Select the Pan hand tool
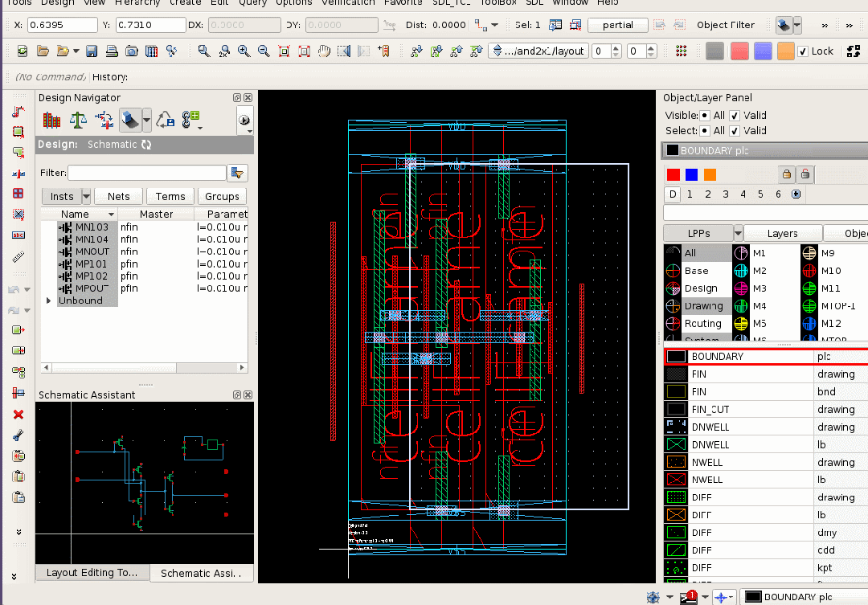This screenshot has width=868, height=605. [x=325, y=51]
